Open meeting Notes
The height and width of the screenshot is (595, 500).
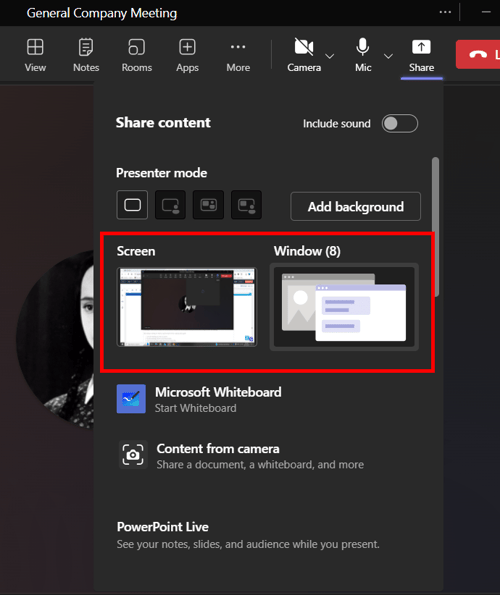coord(86,55)
